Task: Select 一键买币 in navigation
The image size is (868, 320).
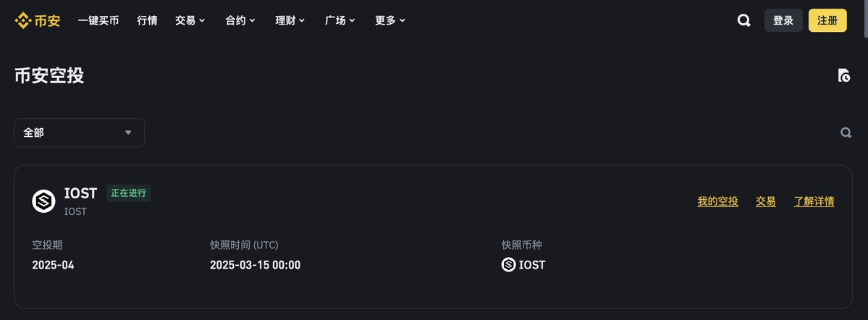Action: [x=98, y=20]
